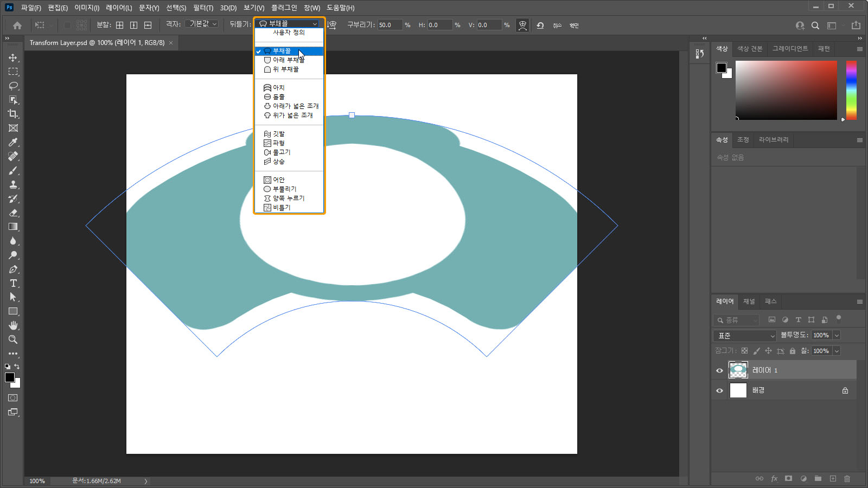Select the Object Selection tool
Viewport: 868px width, 488px height.
pos(13,100)
